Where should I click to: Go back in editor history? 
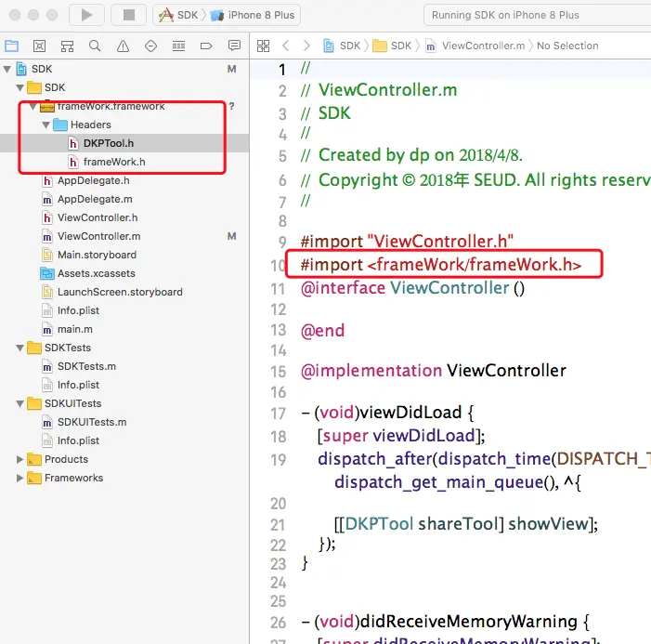coord(286,46)
